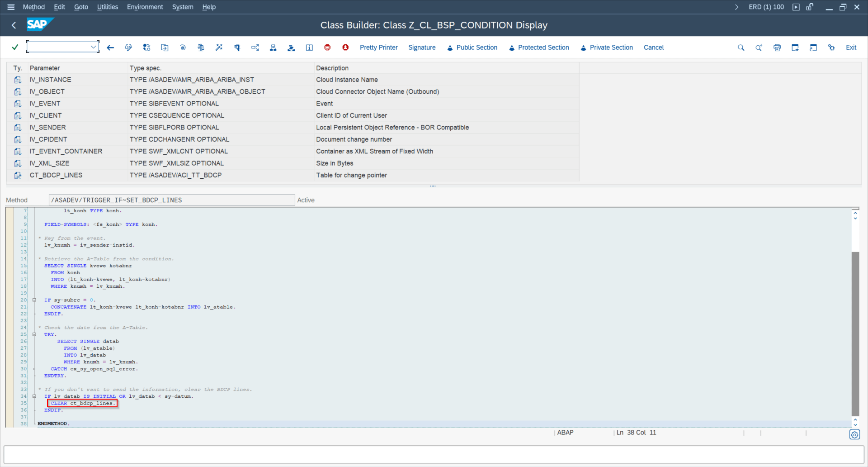Click the Display Object List icon
Image resolution: width=868 pixels, height=467 pixels.
pos(255,48)
